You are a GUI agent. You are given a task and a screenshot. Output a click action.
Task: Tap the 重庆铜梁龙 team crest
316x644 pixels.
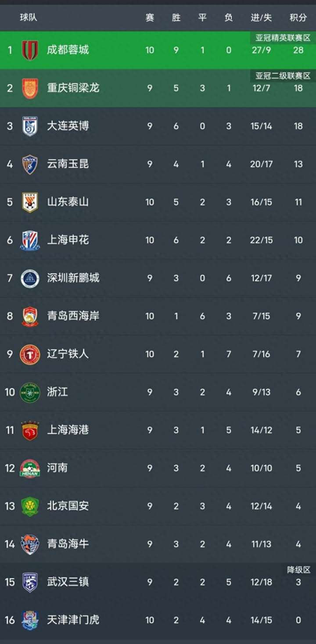point(30,88)
